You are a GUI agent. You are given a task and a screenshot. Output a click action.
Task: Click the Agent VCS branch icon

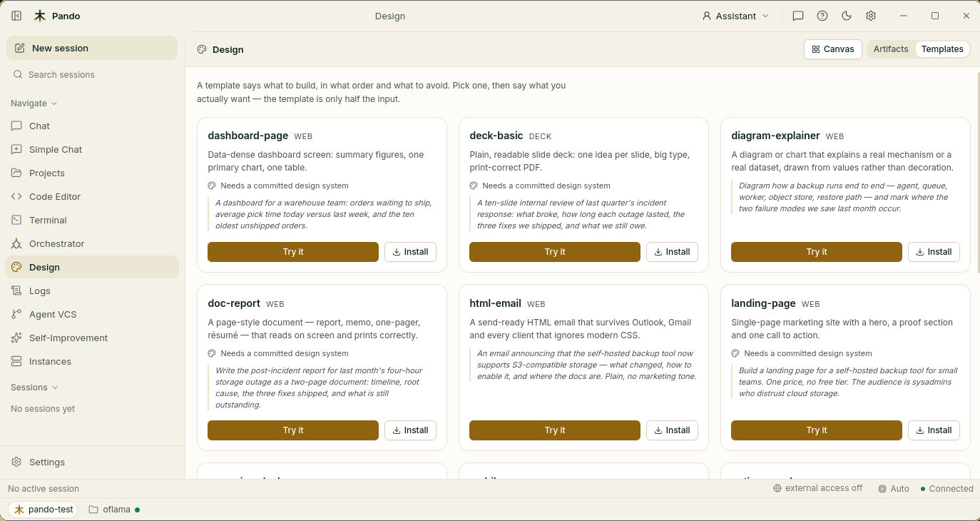(16, 314)
